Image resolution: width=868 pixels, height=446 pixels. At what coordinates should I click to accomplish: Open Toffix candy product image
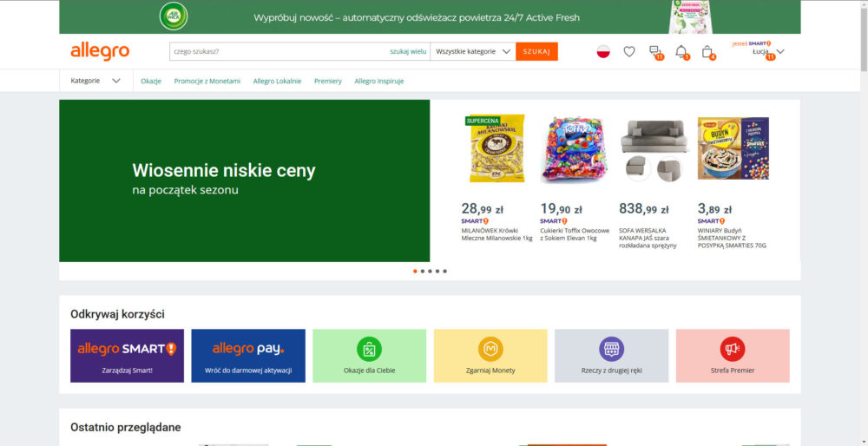(575, 149)
